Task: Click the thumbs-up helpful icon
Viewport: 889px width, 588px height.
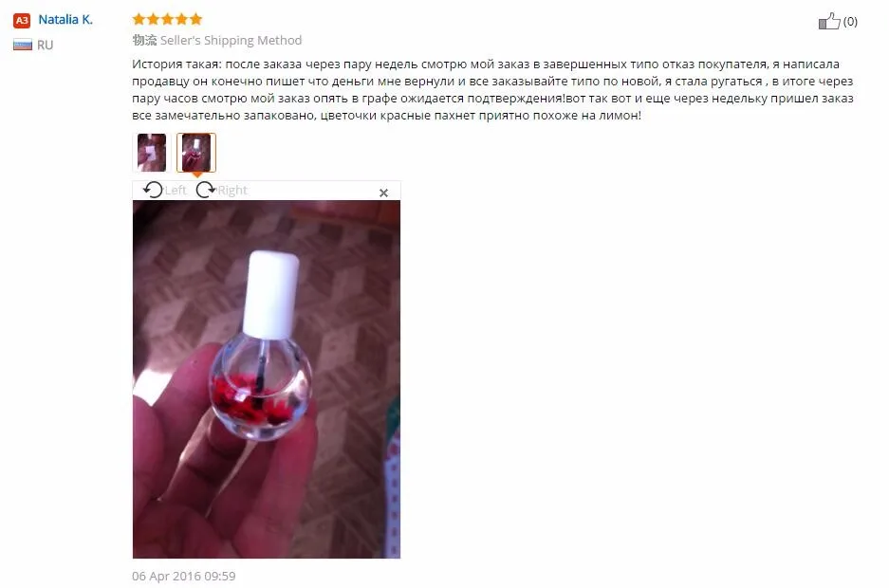Action: tap(829, 21)
